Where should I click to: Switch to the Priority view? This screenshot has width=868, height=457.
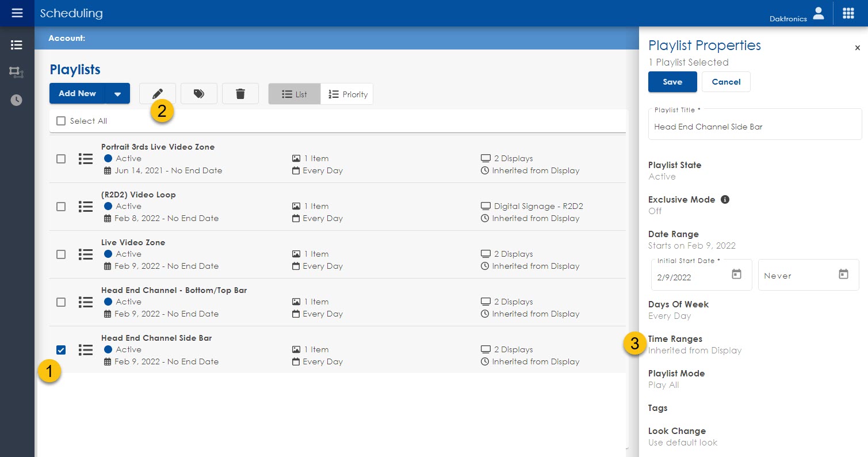(347, 94)
